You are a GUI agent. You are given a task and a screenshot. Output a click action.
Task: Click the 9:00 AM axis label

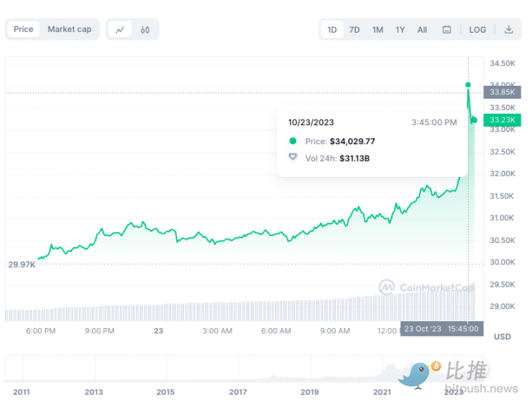coord(335,331)
